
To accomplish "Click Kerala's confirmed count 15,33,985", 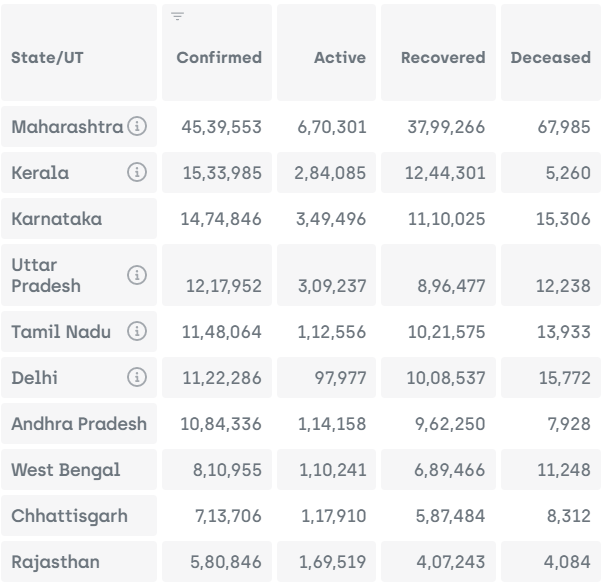I will [221, 174].
